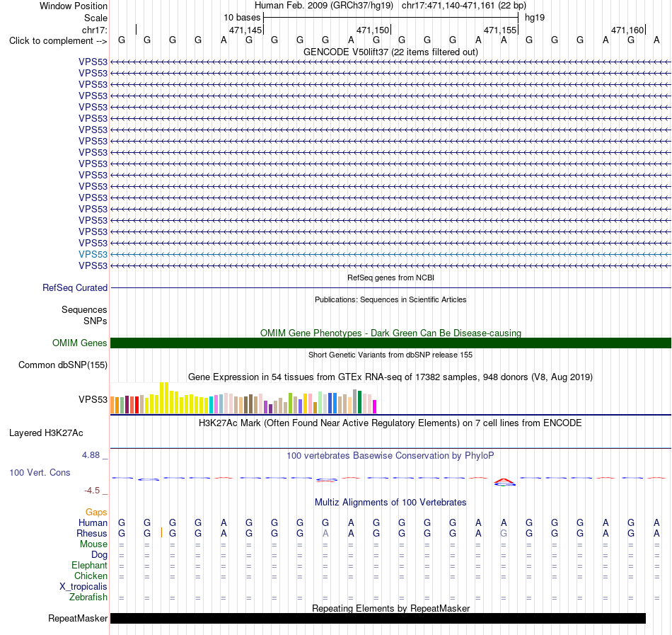Viewport: 672px width, 635px height.
Task: Click the 'Click to complement -->' label
Action: click(58, 41)
